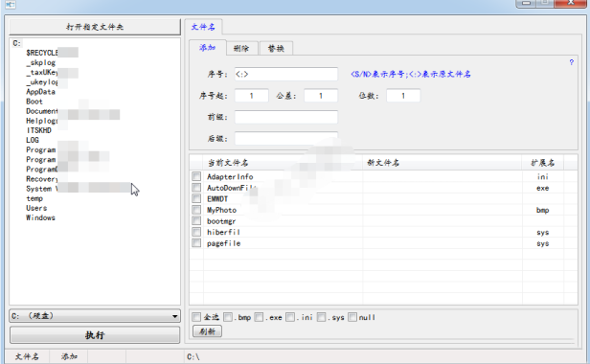Switch to the 文件名 main tab
Screen dimensions: 590x364
(203, 27)
